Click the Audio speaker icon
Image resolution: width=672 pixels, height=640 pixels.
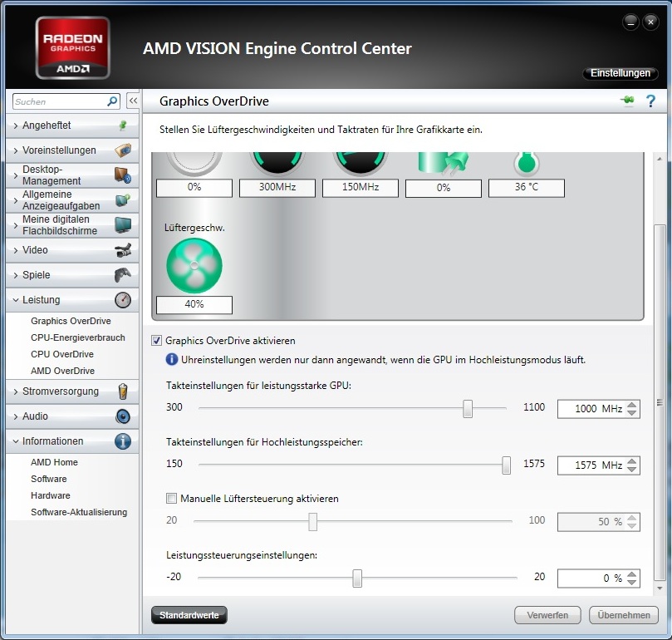tap(123, 416)
